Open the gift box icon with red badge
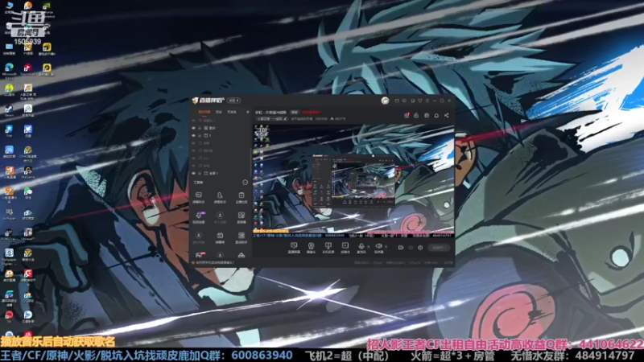 click(407, 115)
